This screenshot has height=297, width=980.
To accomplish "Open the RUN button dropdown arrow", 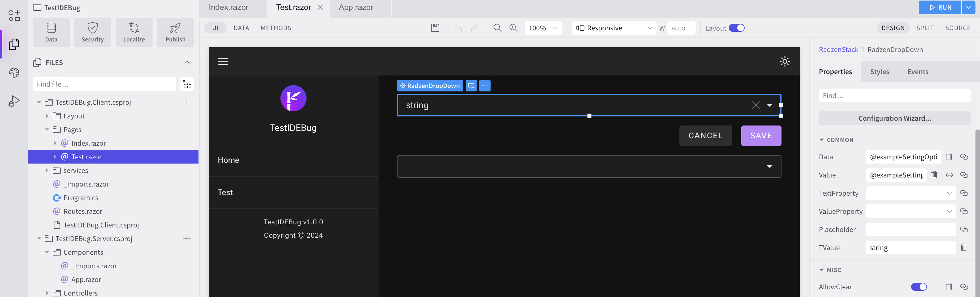I will point(969,8).
